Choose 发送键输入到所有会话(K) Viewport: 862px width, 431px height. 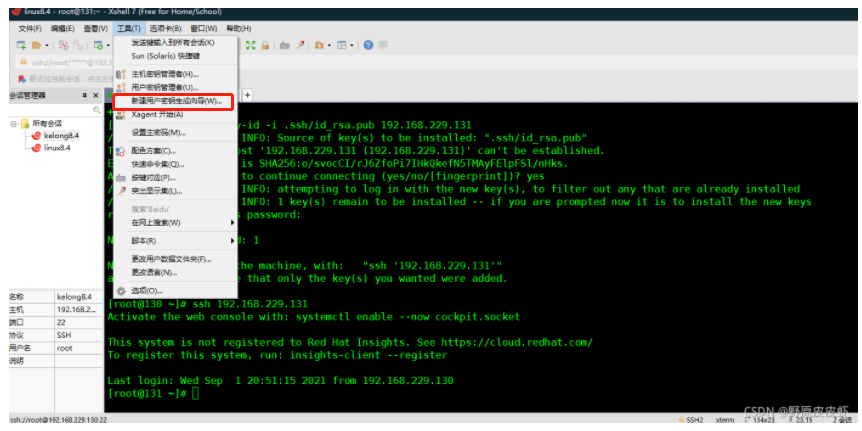coord(175,42)
